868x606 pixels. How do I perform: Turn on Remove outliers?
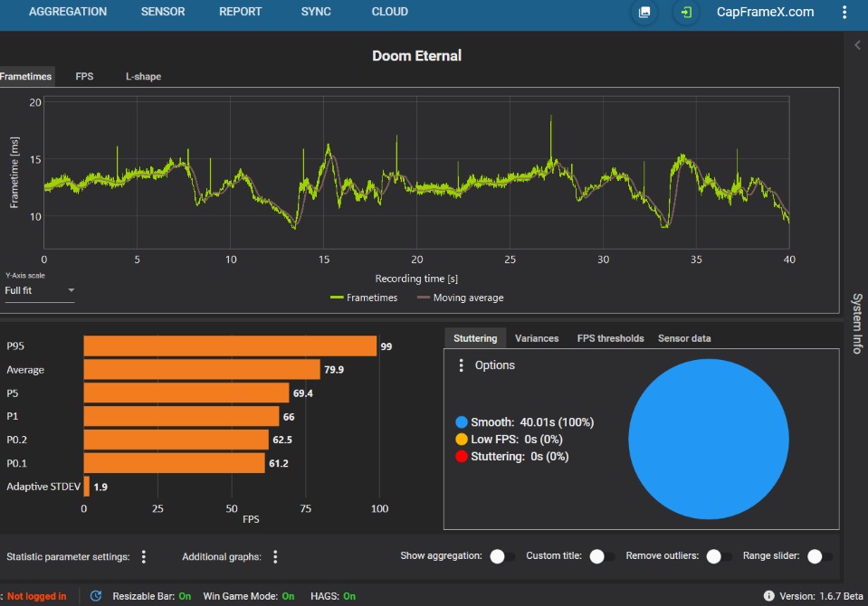[x=719, y=557]
